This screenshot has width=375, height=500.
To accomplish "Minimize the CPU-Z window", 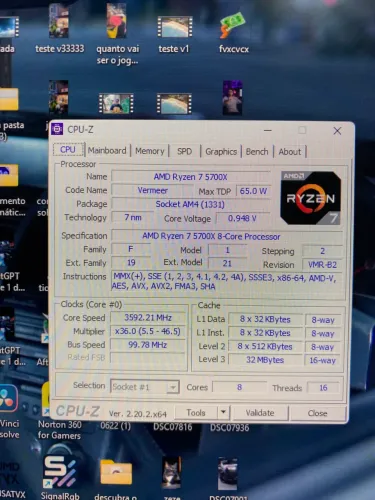I will click(x=268, y=130).
